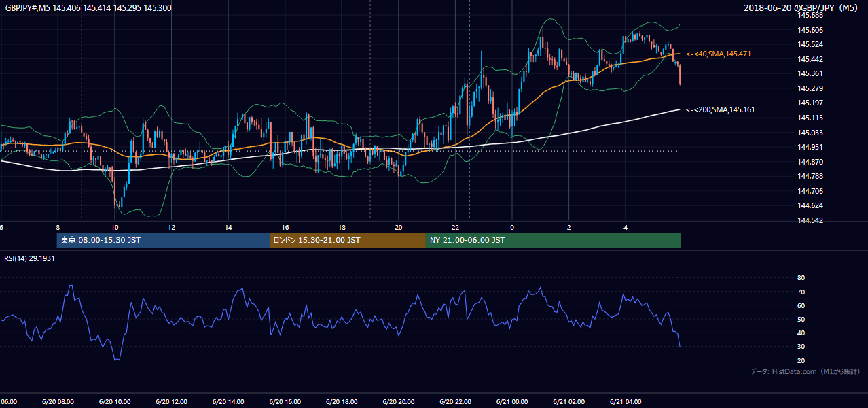Image resolution: width=868 pixels, height=408 pixels.
Task: Click price axis value 145.279
Action: click(810, 88)
